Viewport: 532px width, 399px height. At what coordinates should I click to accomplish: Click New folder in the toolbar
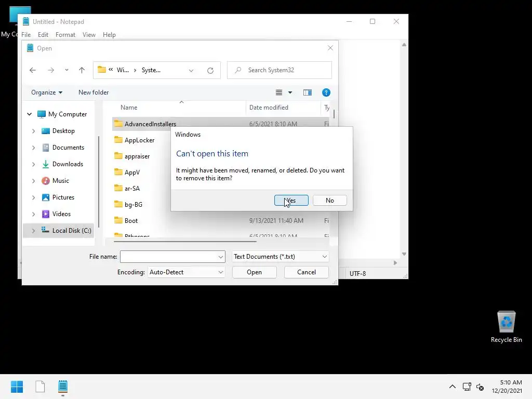[94, 92]
